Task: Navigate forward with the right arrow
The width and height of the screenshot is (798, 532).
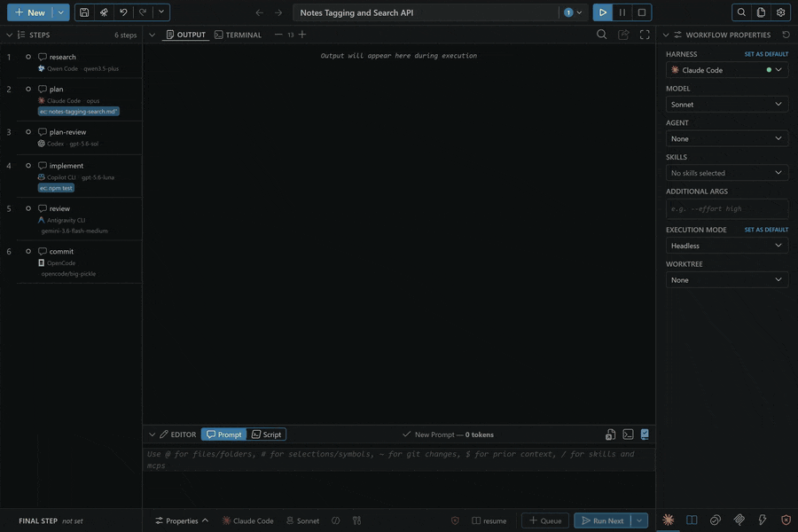Action: coord(278,12)
